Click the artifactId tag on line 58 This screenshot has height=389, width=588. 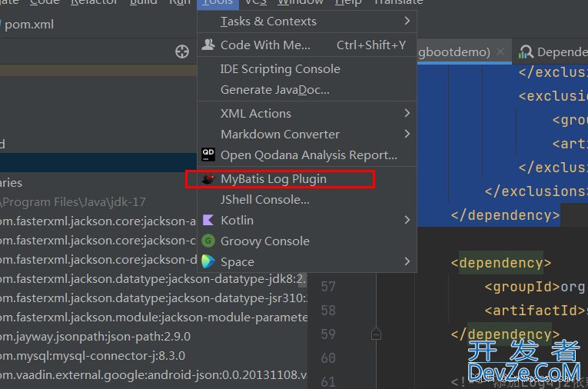click(535, 311)
